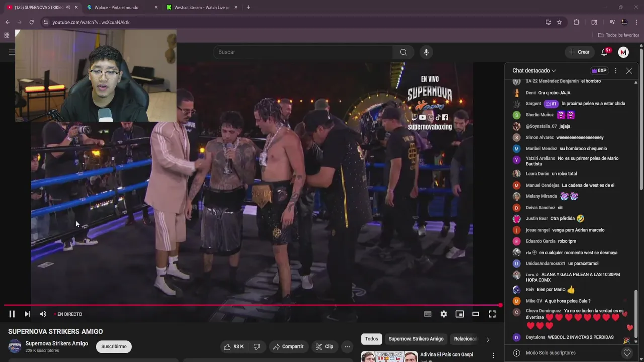
Task: Open Chrome three-dot menu
Action: 637,22
